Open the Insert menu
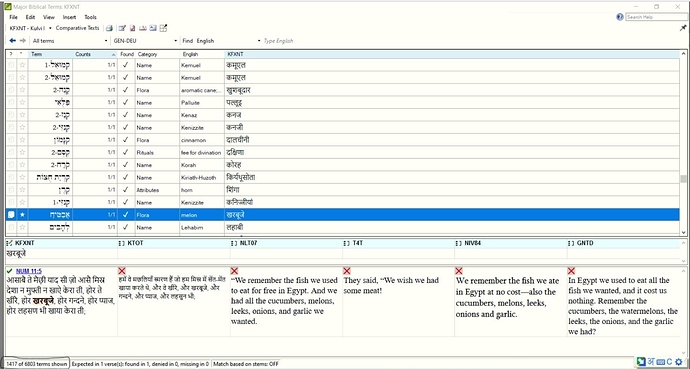 tap(69, 17)
